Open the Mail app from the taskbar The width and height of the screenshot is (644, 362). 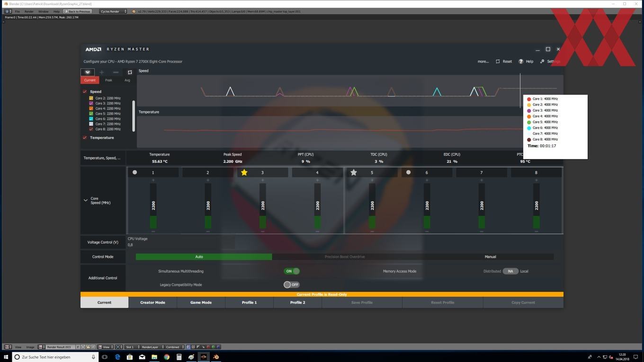tap(142, 357)
